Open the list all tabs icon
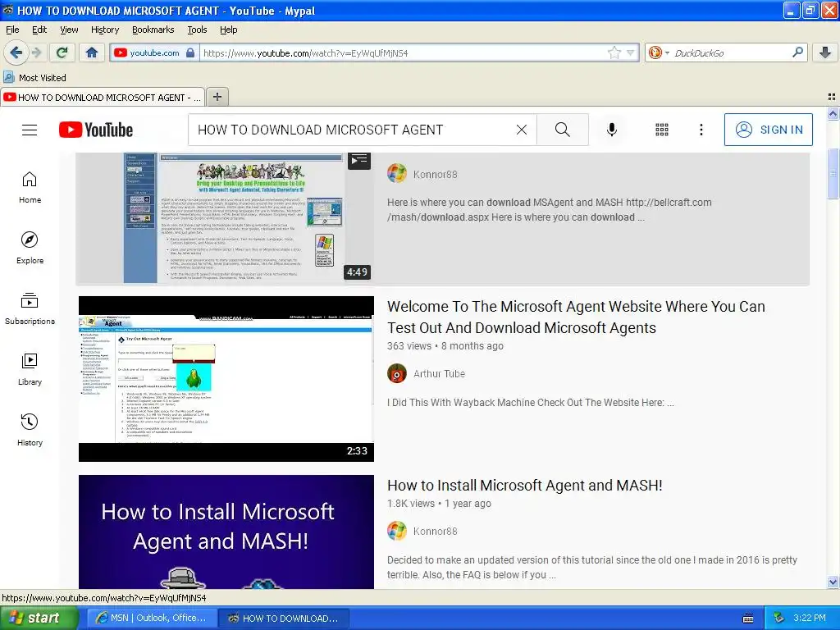Viewport: 840px width, 630px height. (832, 97)
